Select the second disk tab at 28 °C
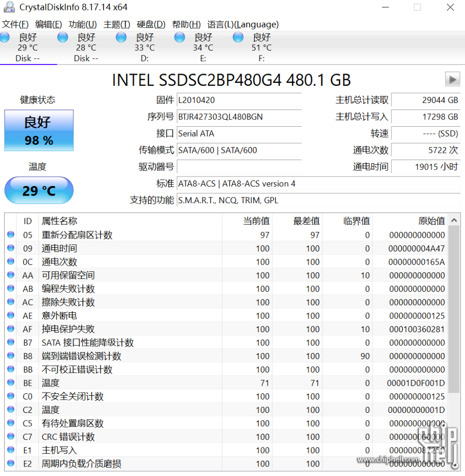Viewport: 465px width, 476px height. pyautogui.click(x=86, y=47)
